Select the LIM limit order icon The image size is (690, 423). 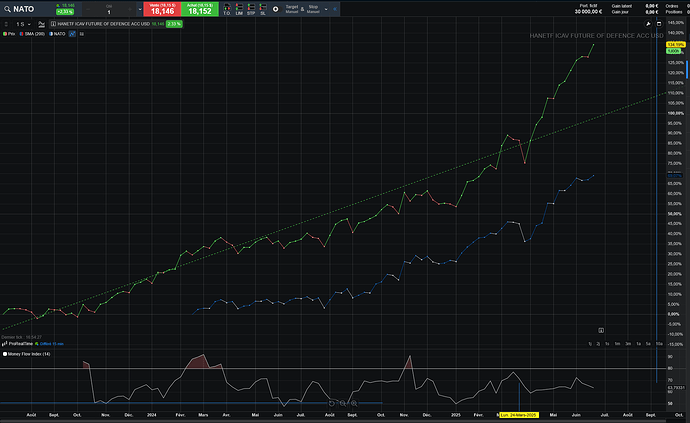(239, 9)
